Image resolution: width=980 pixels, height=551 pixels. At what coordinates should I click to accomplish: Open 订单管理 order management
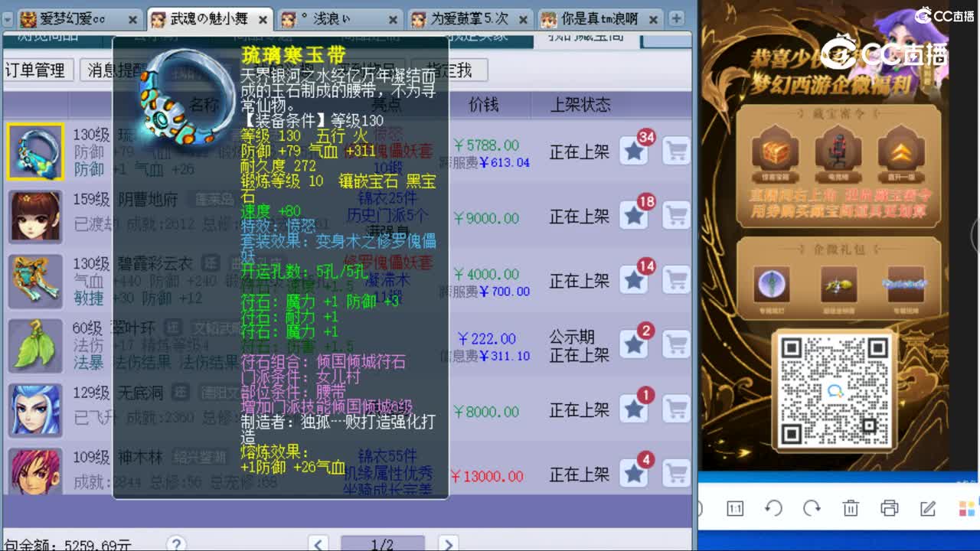tap(35, 70)
